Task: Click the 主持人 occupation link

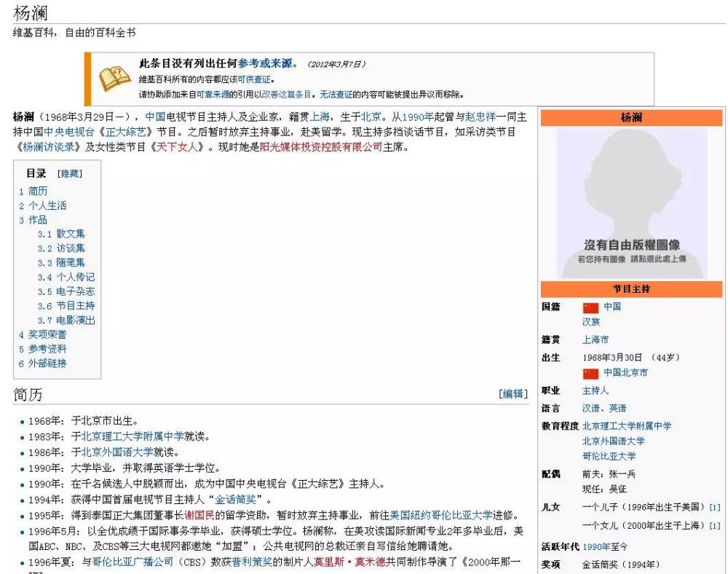Action: pos(596,390)
